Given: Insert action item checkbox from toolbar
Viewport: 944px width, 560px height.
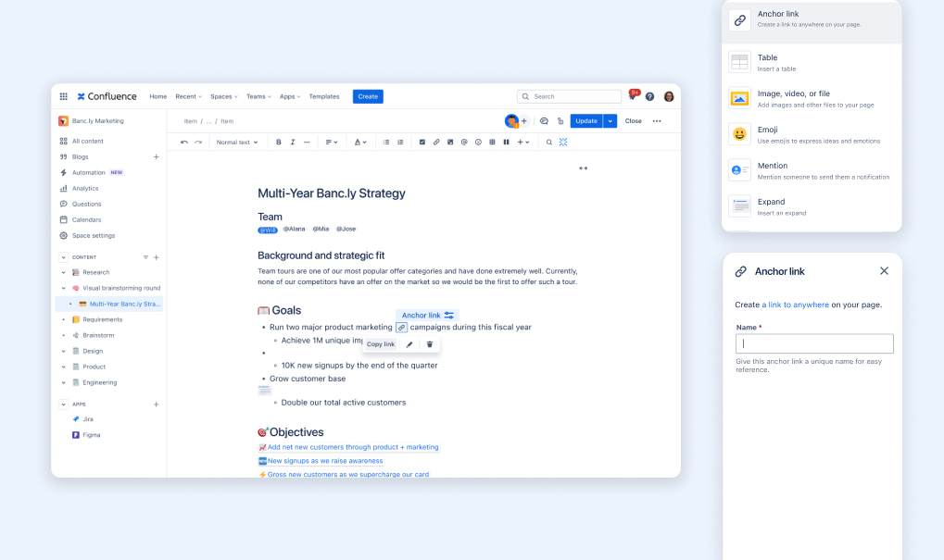Looking at the screenshot, I should pos(422,142).
